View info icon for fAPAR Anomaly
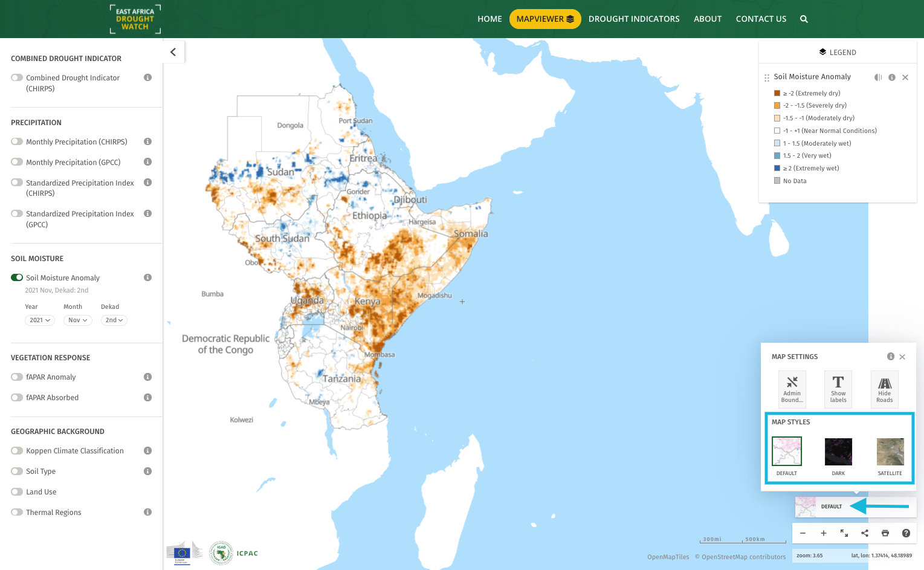 (147, 377)
